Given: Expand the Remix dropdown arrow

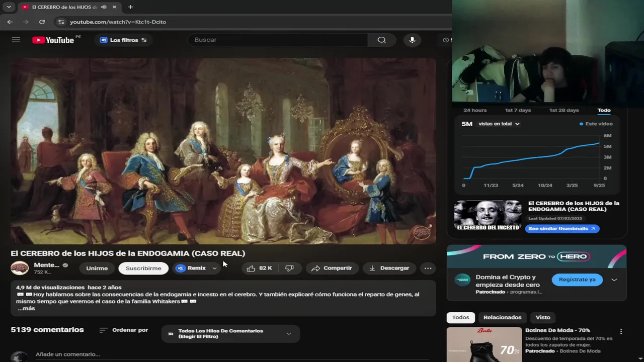Looking at the screenshot, I should pyautogui.click(x=214, y=268).
